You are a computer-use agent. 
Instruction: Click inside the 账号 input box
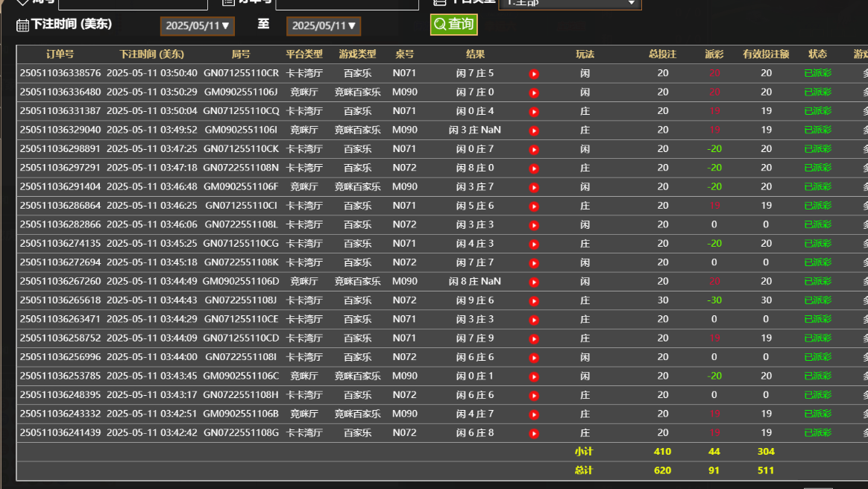tap(133, 2)
